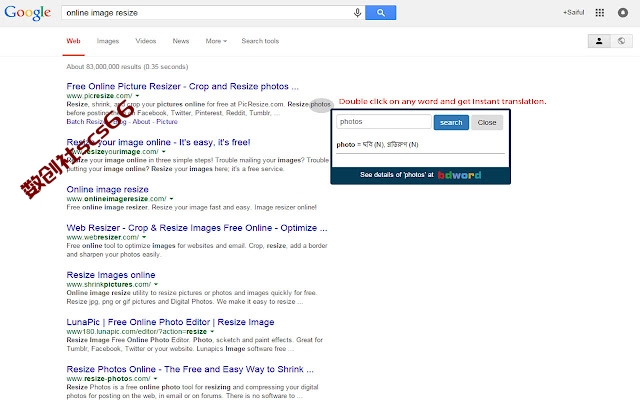Screen dimensions: 640x400
Task: Switch to the Videos tab
Action: [146, 41]
